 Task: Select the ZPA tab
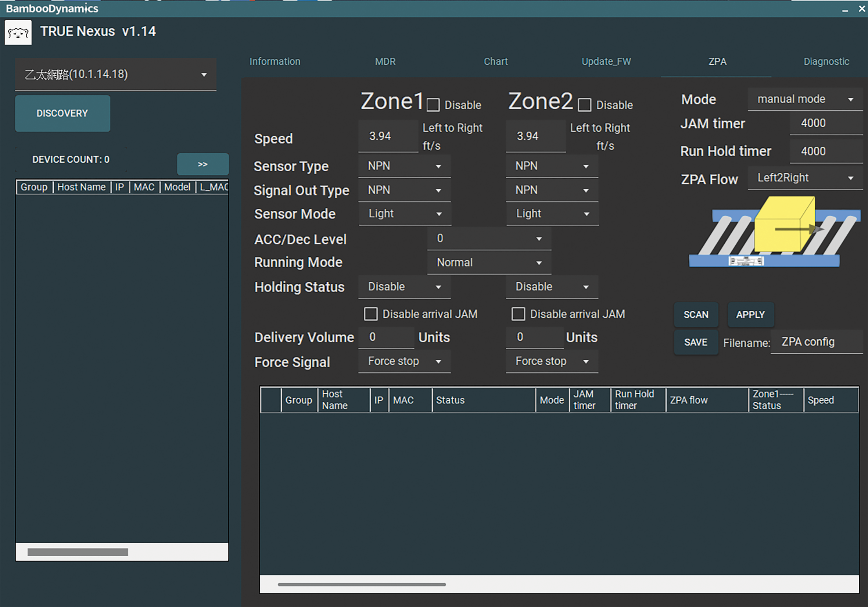717,62
